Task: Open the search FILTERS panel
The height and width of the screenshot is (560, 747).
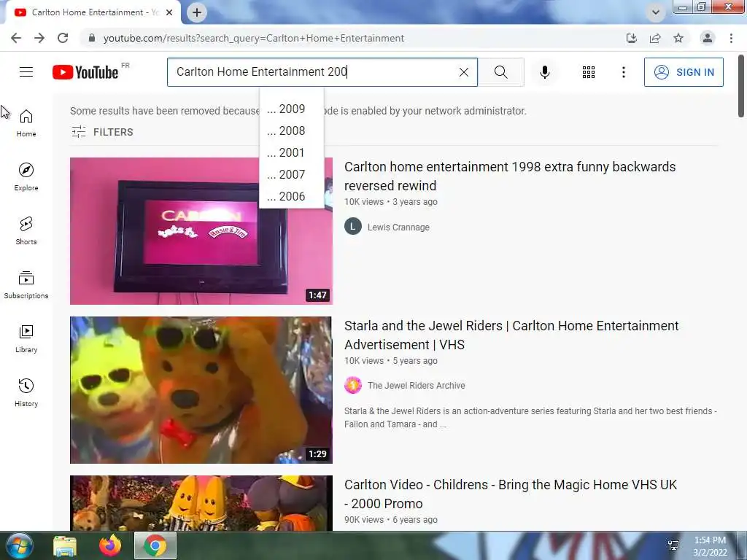Action: (x=102, y=132)
